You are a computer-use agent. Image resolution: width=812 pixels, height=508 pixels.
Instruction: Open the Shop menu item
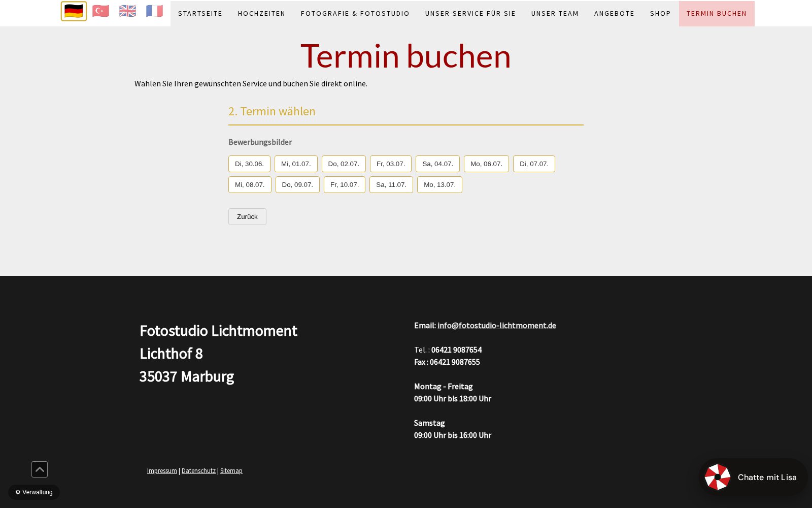tap(660, 13)
